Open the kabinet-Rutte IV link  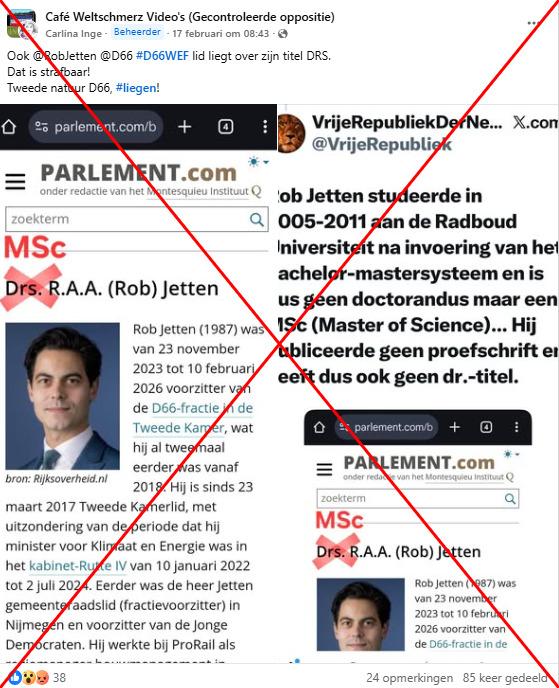78,566
